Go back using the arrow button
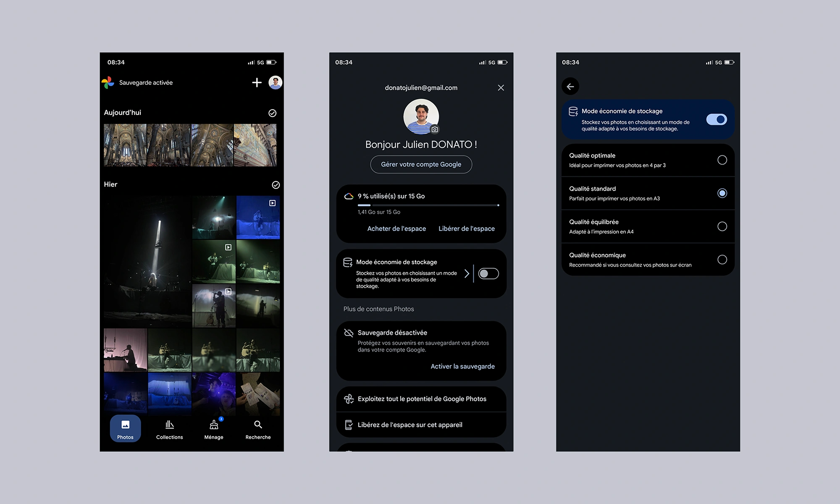 [x=570, y=87]
